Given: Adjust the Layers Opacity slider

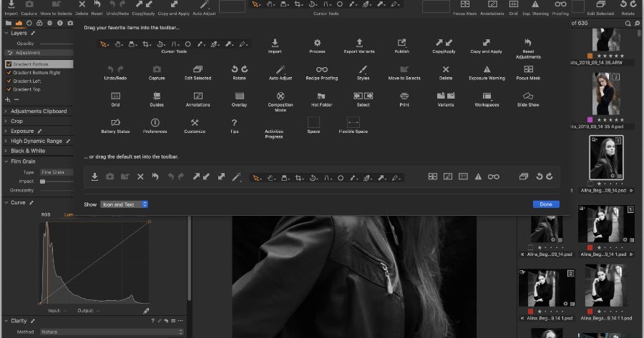Looking at the screenshot, I should click(57, 44).
